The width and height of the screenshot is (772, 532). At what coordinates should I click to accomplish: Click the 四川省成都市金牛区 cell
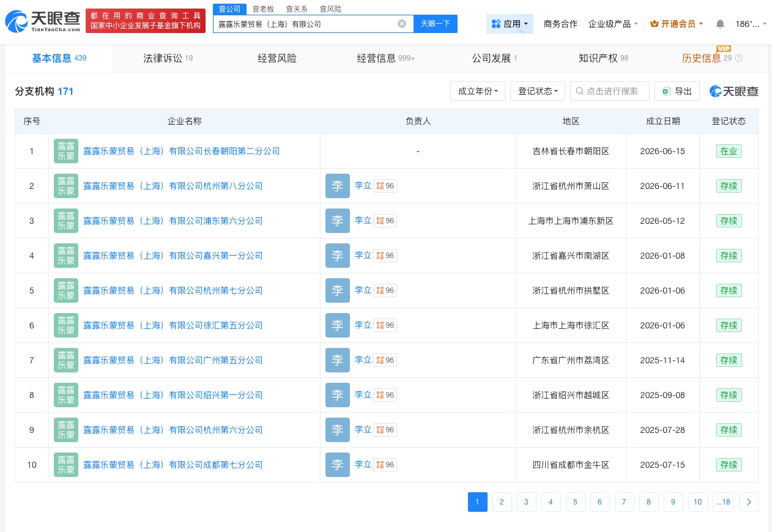[x=571, y=465]
